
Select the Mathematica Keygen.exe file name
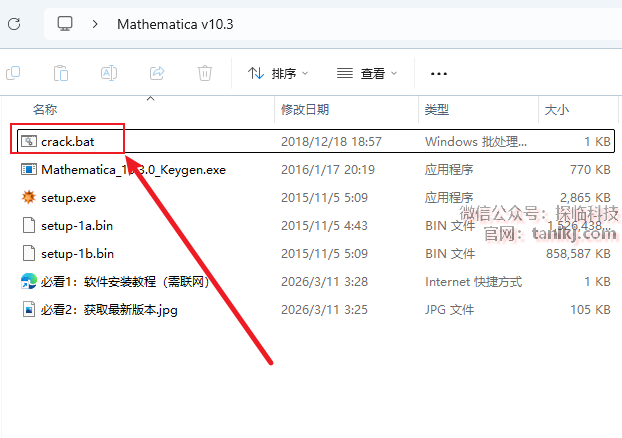click(x=133, y=170)
